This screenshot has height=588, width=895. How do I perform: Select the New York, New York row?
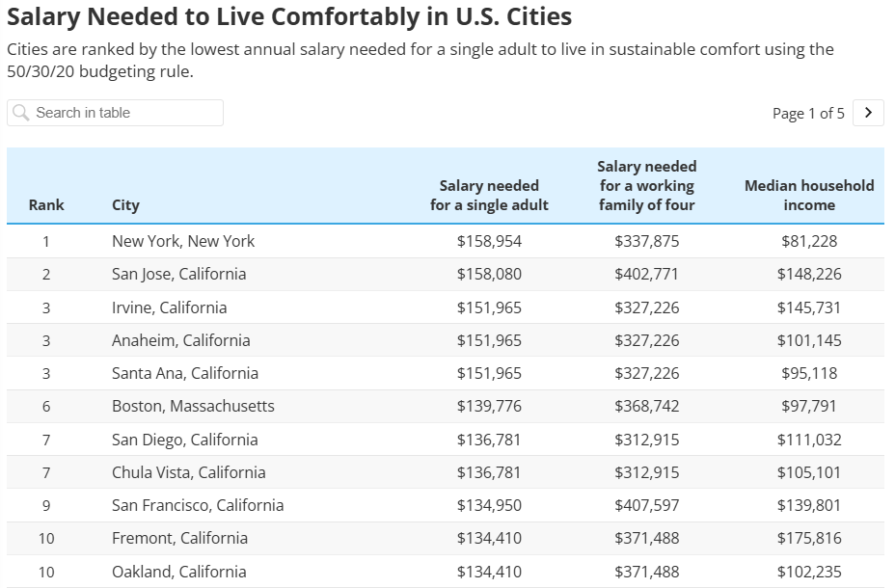183,241
